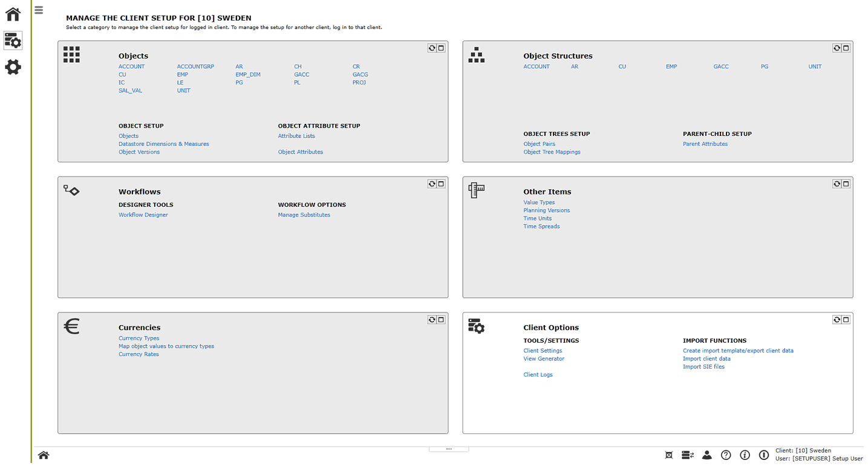Expand the ellipsis control at bottom center
The image size is (868, 466).
[x=449, y=448]
